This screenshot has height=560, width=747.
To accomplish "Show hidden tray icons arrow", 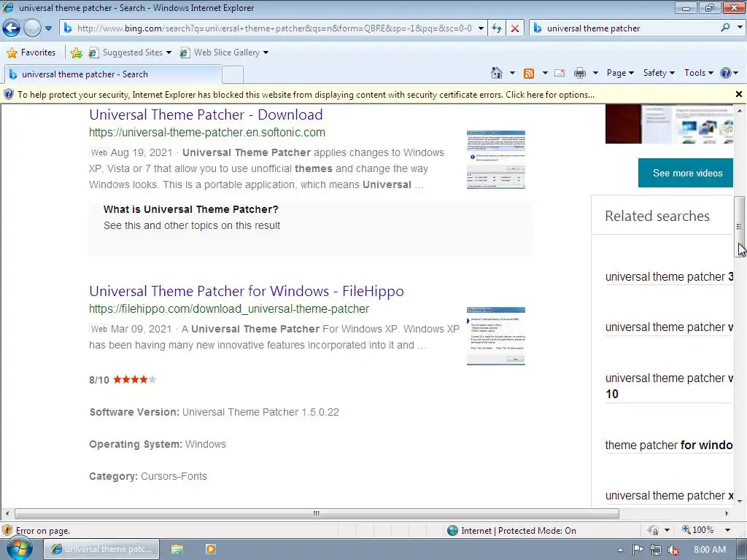I will pyautogui.click(x=620, y=550).
